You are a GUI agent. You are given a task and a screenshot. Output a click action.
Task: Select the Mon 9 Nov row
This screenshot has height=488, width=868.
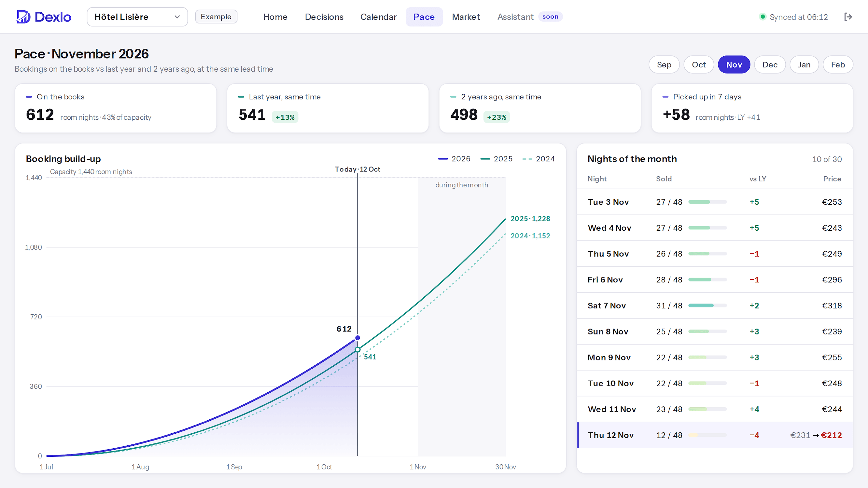(x=715, y=357)
